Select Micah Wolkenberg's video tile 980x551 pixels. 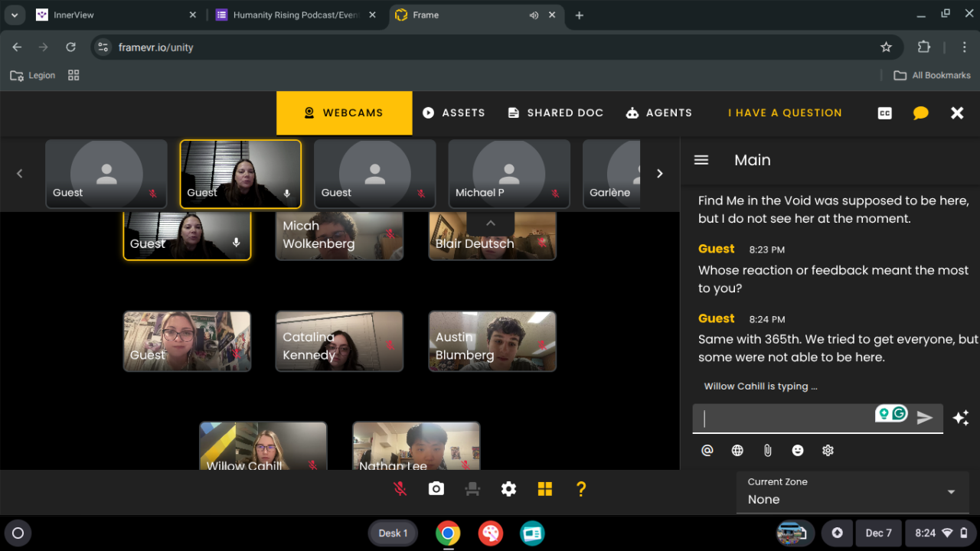[339, 236]
